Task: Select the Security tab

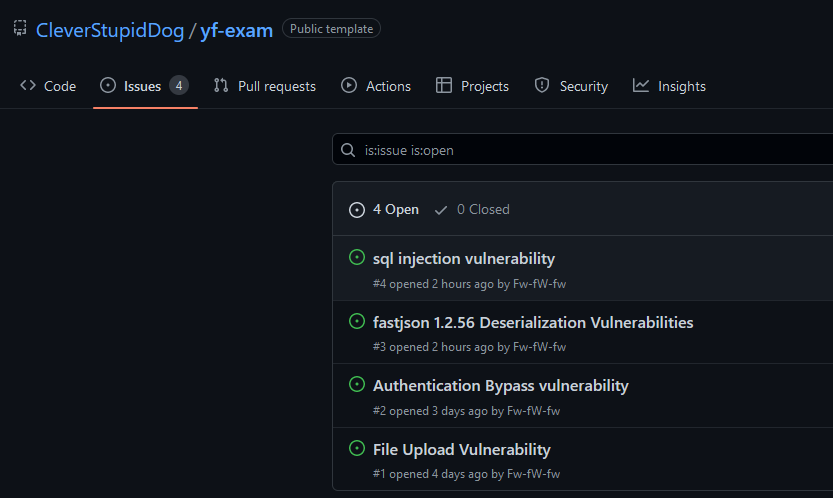Action: pos(571,86)
